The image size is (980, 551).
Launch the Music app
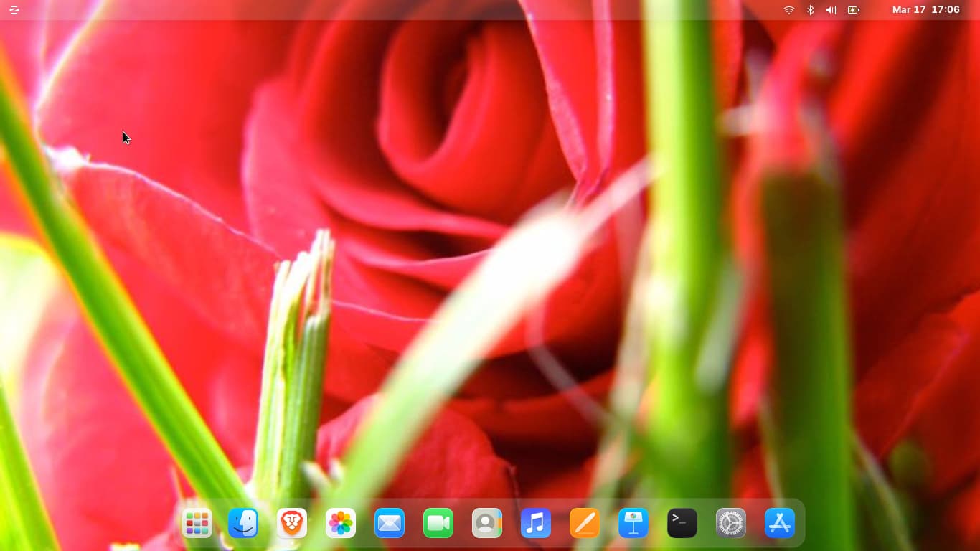click(536, 523)
